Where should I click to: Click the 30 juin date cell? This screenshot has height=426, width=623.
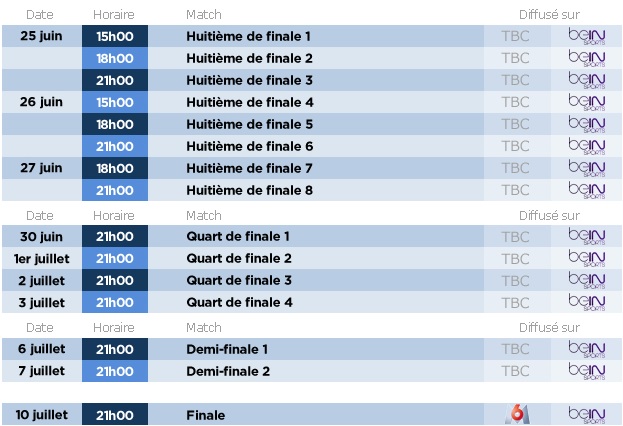tap(41, 236)
